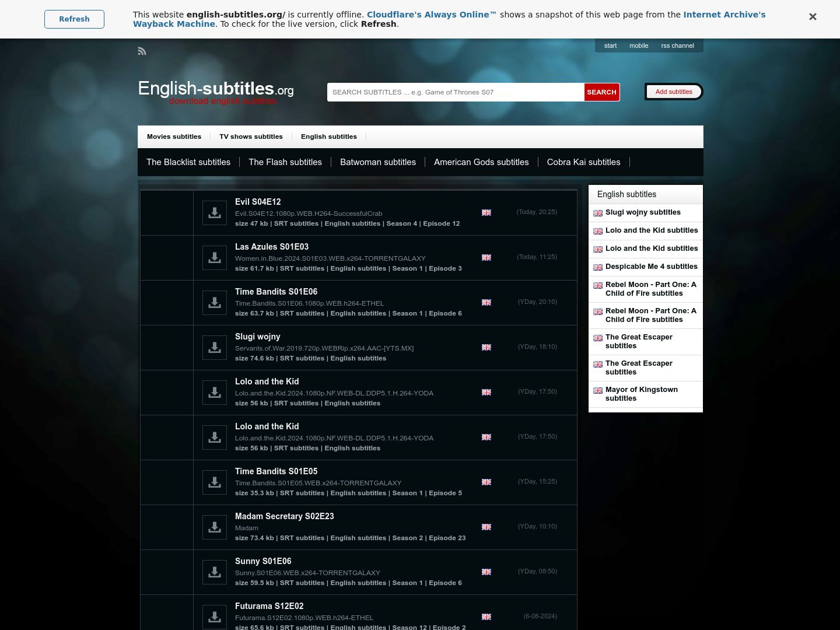This screenshot has height=630, width=840.
Task: Click the RSS feed icon
Action: 142,51
